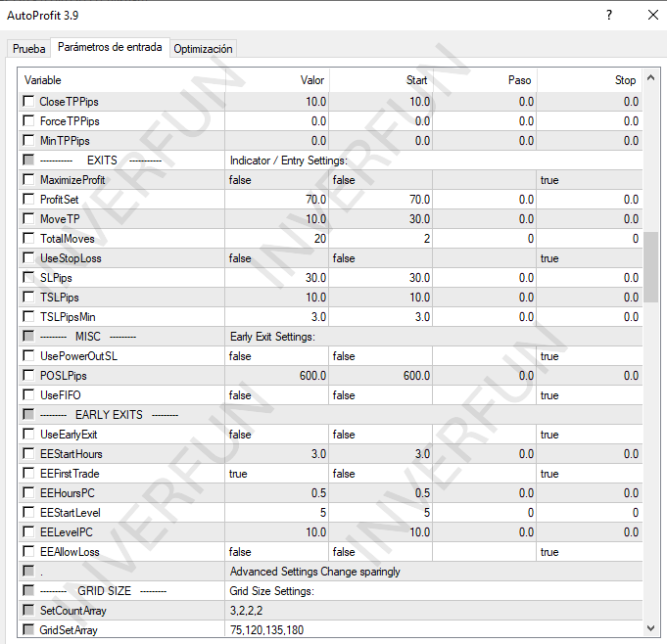Check the EEStartLevel checkbox
This screenshot has width=667, height=644.
pyautogui.click(x=28, y=512)
